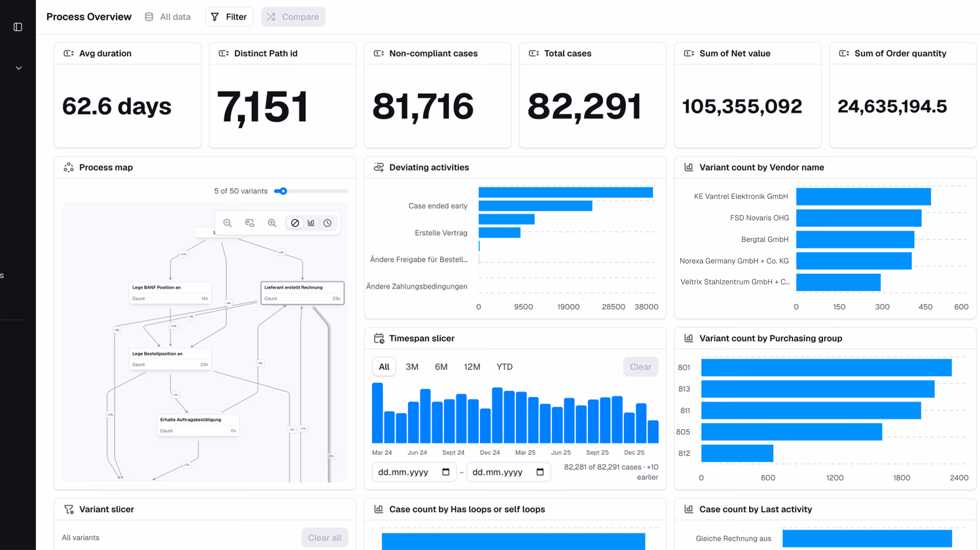
Task: Zoom out on the process map
Action: tap(227, 223)
